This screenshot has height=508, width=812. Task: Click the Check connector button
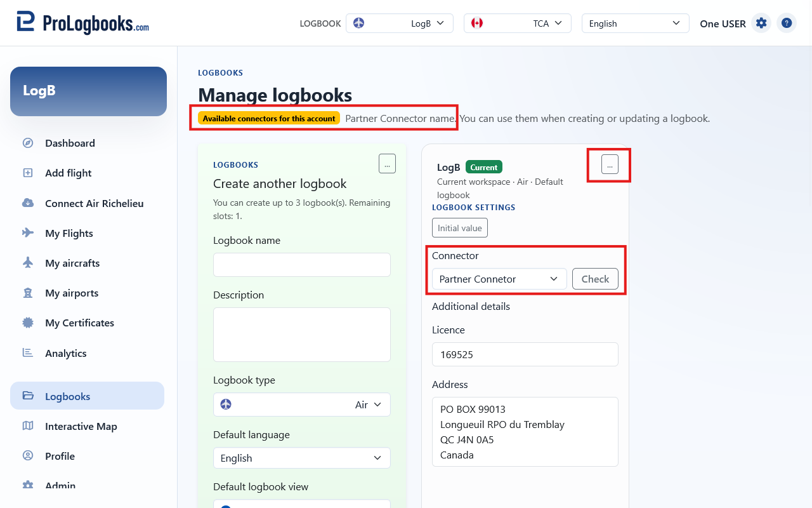click(595, 279)
